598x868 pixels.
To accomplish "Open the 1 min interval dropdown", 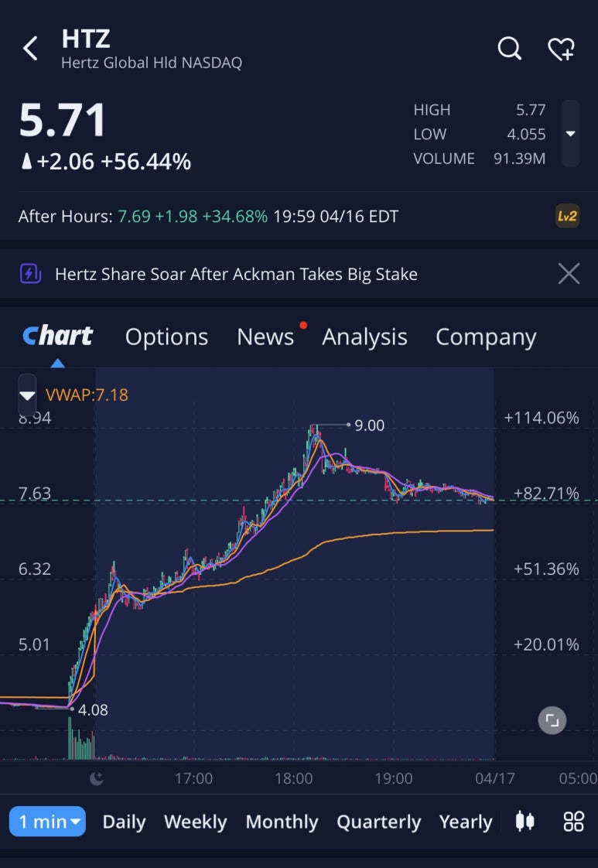I will click(x=47, y=822).
